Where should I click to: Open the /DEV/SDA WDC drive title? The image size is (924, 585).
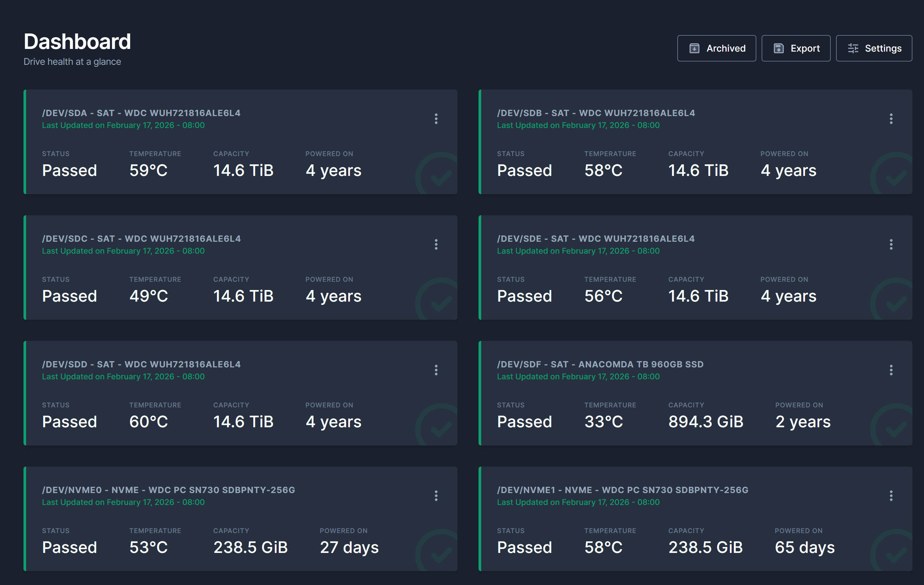tap(141, 113)
